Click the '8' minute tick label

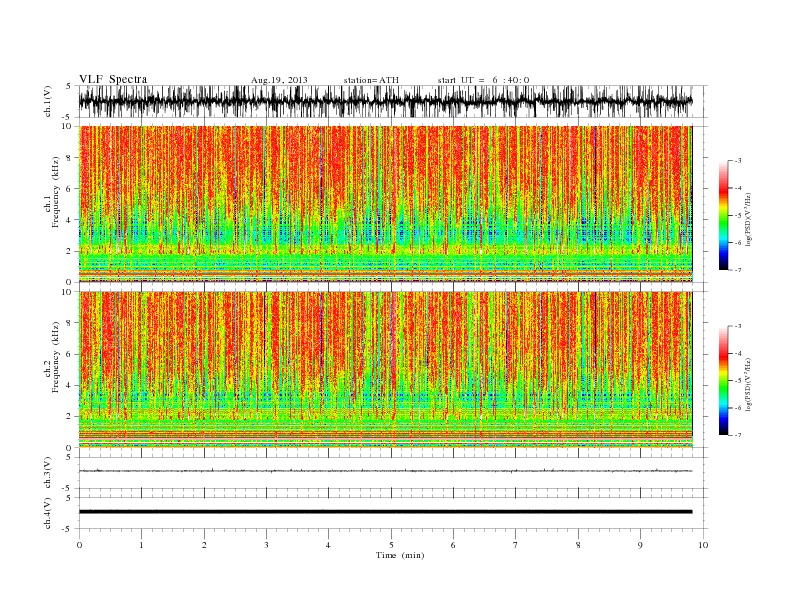(x=578, y=545)
